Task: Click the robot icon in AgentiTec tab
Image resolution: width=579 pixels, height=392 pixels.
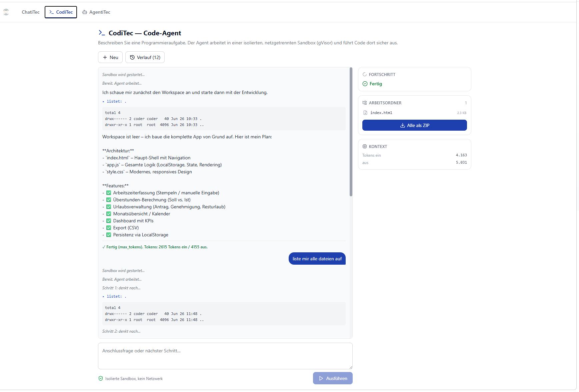Action: pyautogui.click(x=85, y=12)
